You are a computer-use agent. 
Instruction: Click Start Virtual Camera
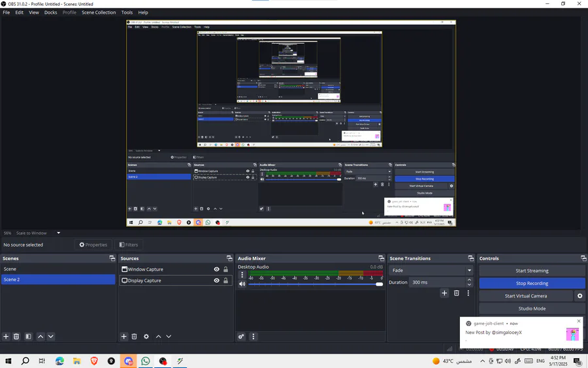pyautogui.click(x=526, y=296)
